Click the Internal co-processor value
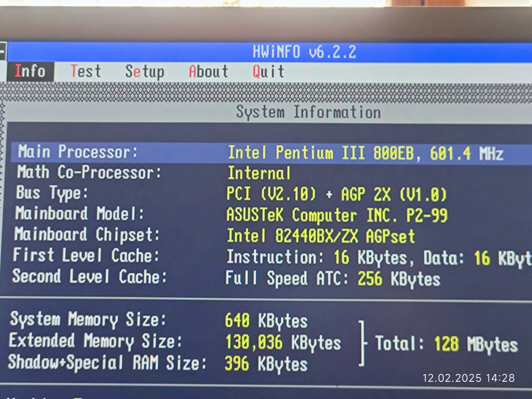 (259, 173)
